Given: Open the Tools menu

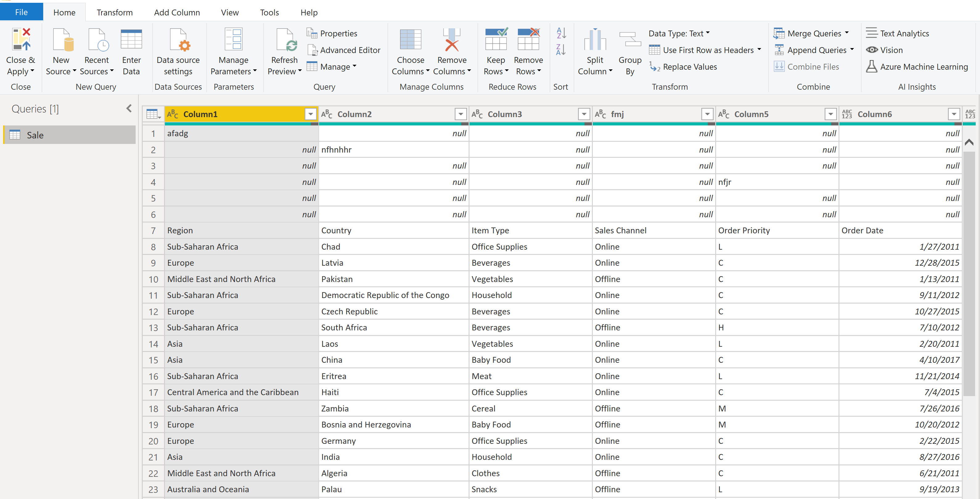Looking at the screenshot, I should 269,12.
